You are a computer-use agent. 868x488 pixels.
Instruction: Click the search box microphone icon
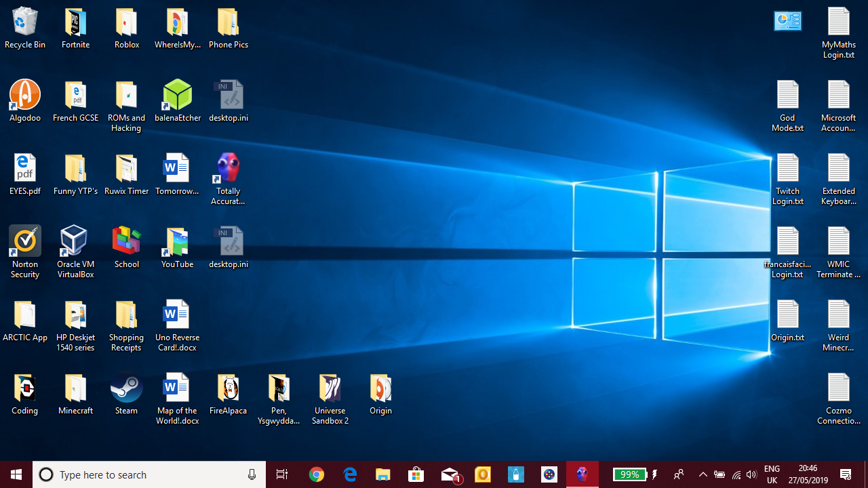(x=252, y=474)
